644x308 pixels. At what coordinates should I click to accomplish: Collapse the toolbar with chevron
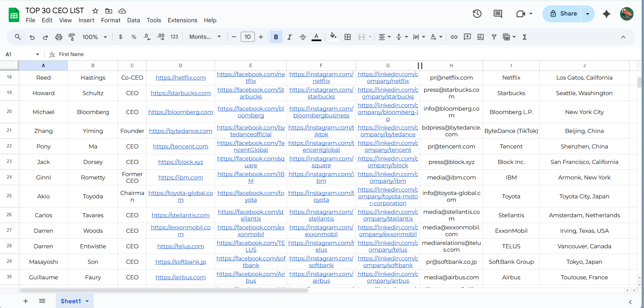(x=623, y=37)
